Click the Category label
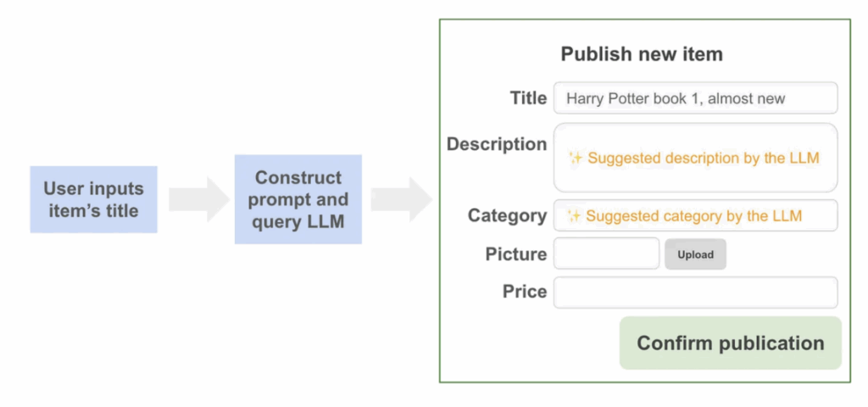The image size is (868, 407). (x=507, y=215)
